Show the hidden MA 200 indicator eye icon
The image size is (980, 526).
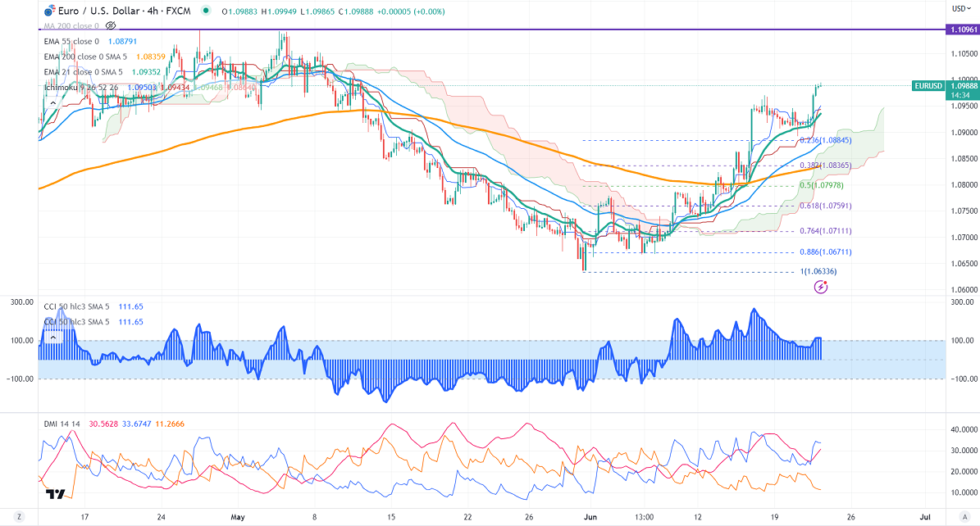coord(111,25)
